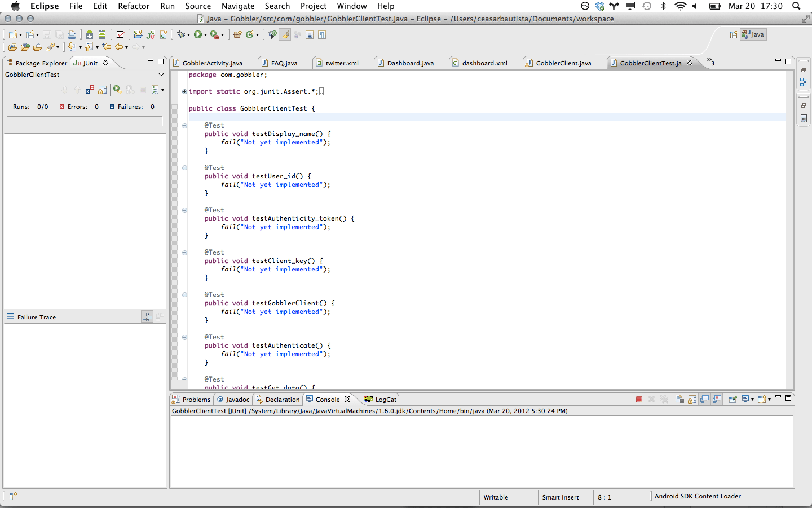Collapse the testUser_id method fold
812x508 pixels.
coord(184,168)
